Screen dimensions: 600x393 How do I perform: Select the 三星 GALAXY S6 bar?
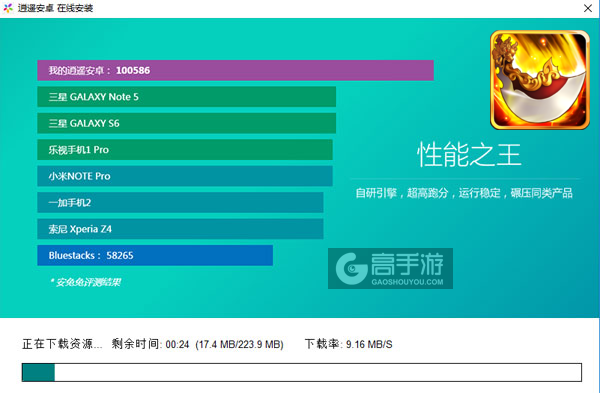coord(186,123)
